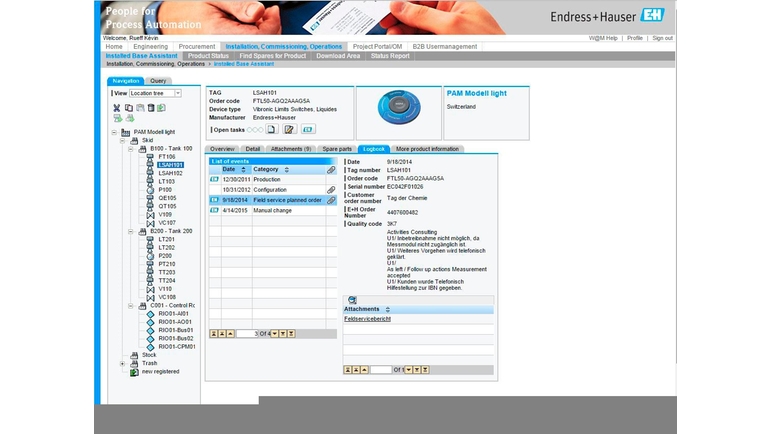The height and width of the screenshot is (434, 771).
Task: Click the paperclip icon in events column header
Action: point(331,170)
